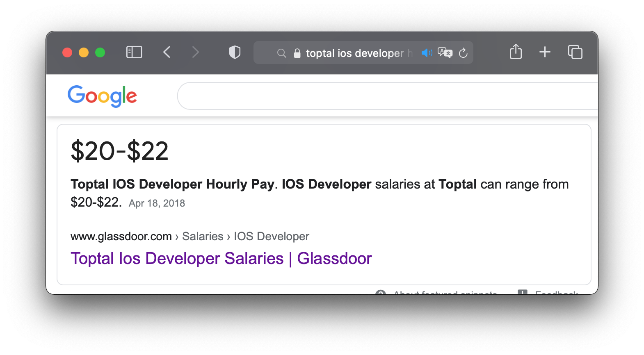Open the Toptal Ios Developer Salaries Glassdoor link
This screenshot has height=355, width=644.
[221, 259]
